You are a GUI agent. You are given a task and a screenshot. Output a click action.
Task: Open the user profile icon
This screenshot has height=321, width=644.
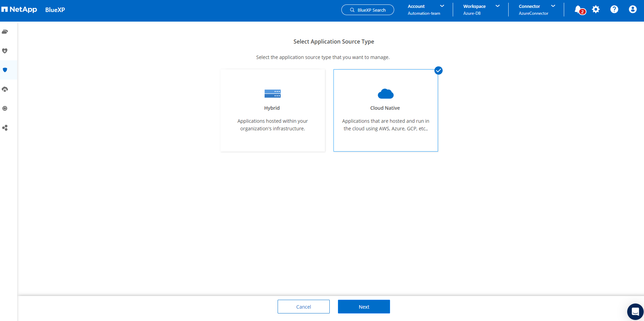633,10
